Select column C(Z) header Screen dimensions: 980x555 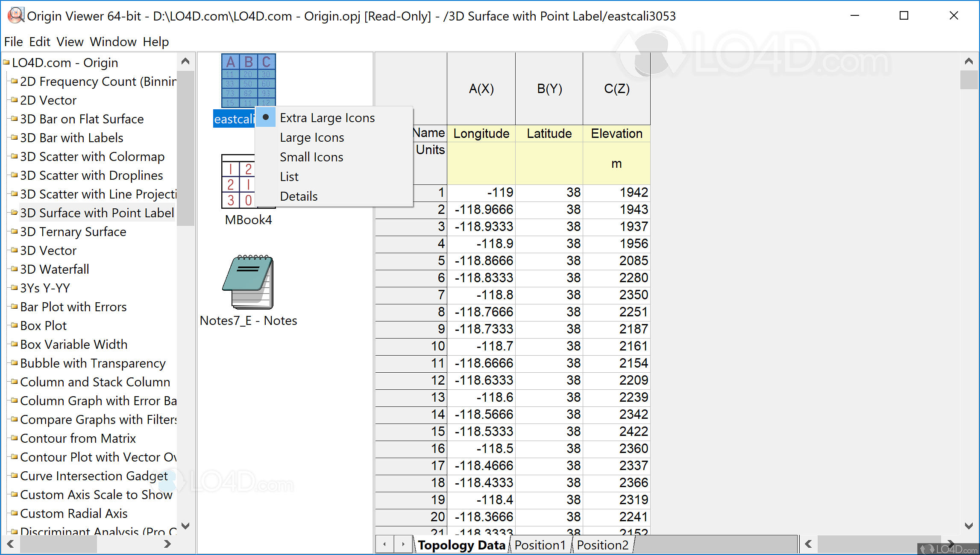coord(616,89)
